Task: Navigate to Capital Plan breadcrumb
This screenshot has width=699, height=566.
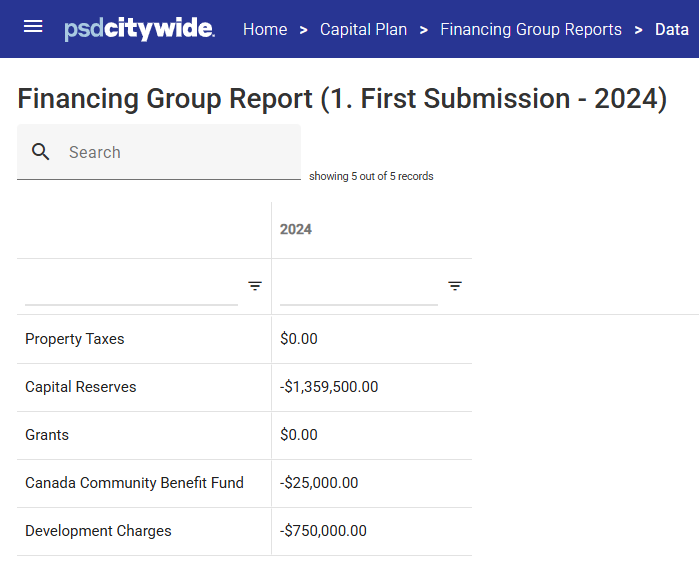Action: (x=363, y=29)
